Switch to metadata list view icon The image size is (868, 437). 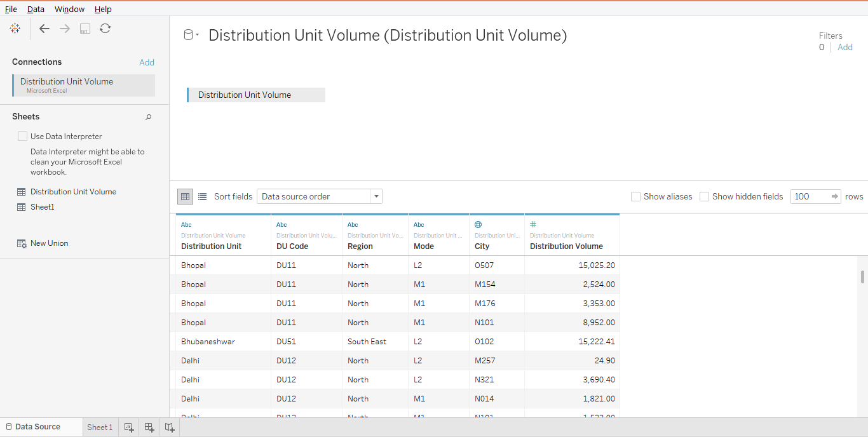pos(202,197)
